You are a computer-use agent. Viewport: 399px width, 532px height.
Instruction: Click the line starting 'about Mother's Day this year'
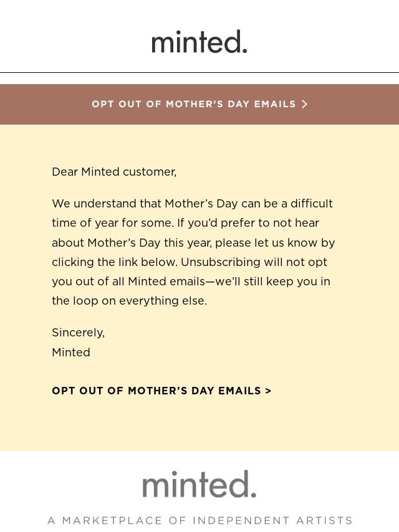pyautogui.click(x=193, y=243)
